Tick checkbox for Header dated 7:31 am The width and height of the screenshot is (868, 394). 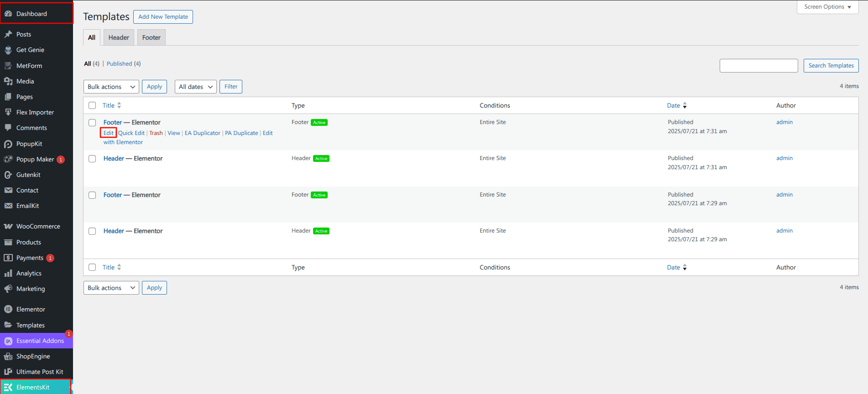pos(92,159)
